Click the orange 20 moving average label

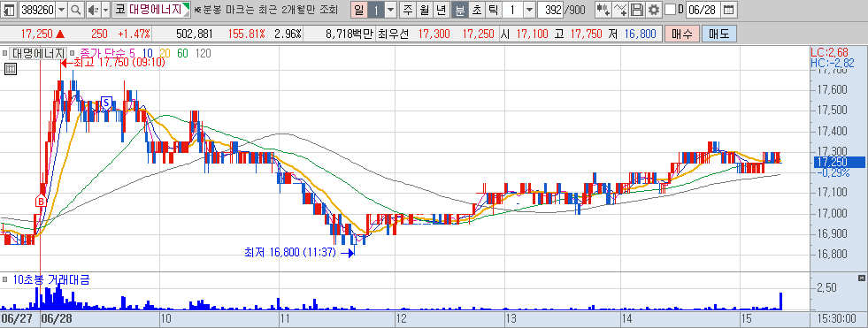click(x=165, y=54)
